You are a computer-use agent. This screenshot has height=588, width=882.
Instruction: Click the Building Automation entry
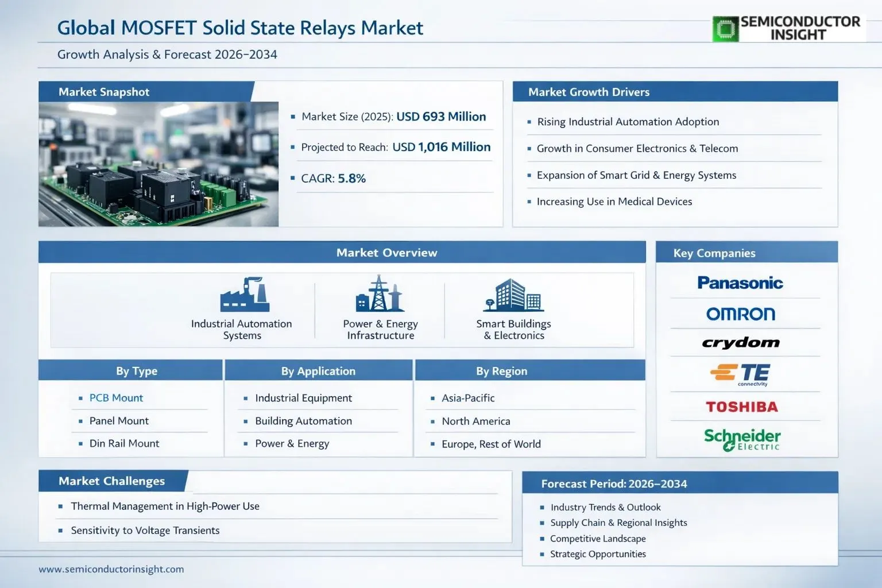point(303,421)
